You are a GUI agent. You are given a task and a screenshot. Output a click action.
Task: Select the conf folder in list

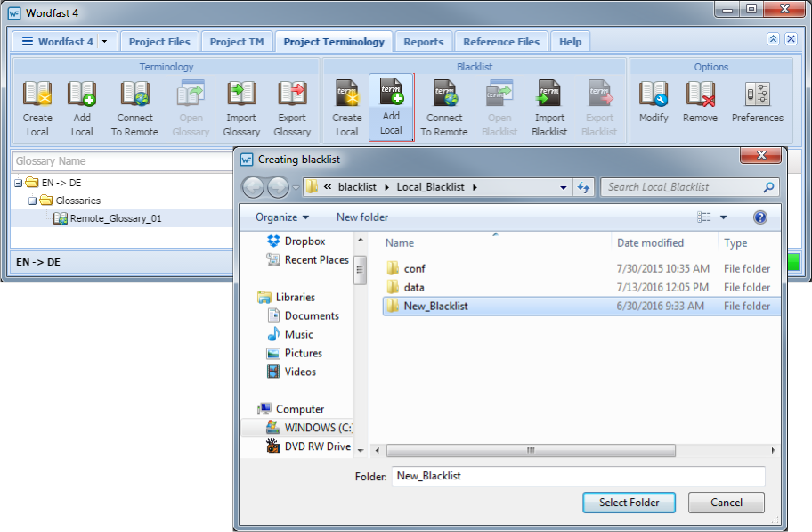tap(415, 268)
